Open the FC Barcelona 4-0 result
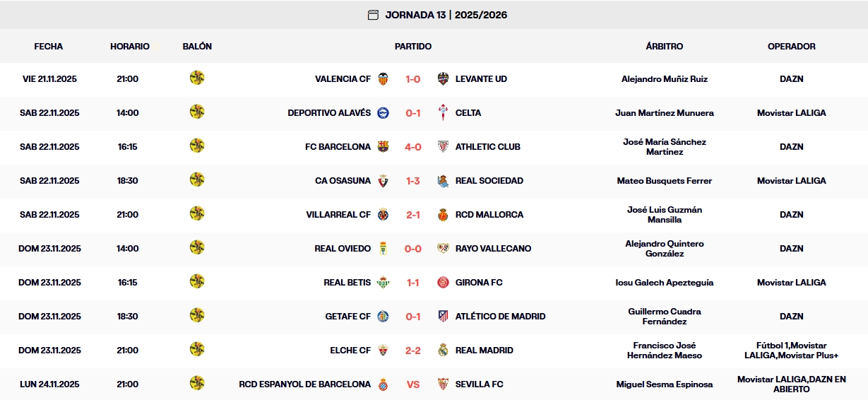 point(413,147)
